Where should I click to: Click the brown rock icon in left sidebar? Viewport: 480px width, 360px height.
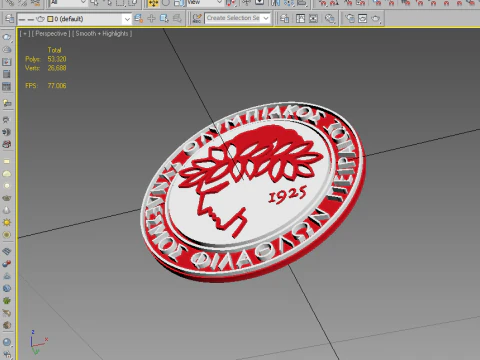[7, 325]
